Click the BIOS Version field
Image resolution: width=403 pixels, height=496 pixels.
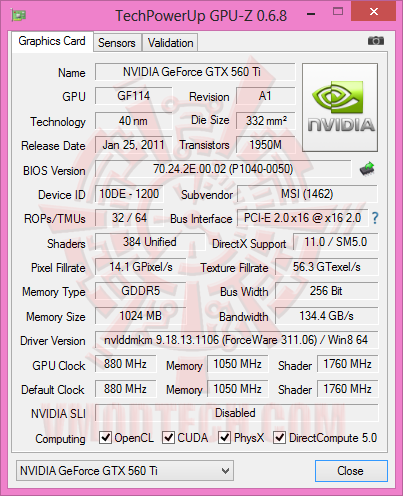tap(223, 169)
